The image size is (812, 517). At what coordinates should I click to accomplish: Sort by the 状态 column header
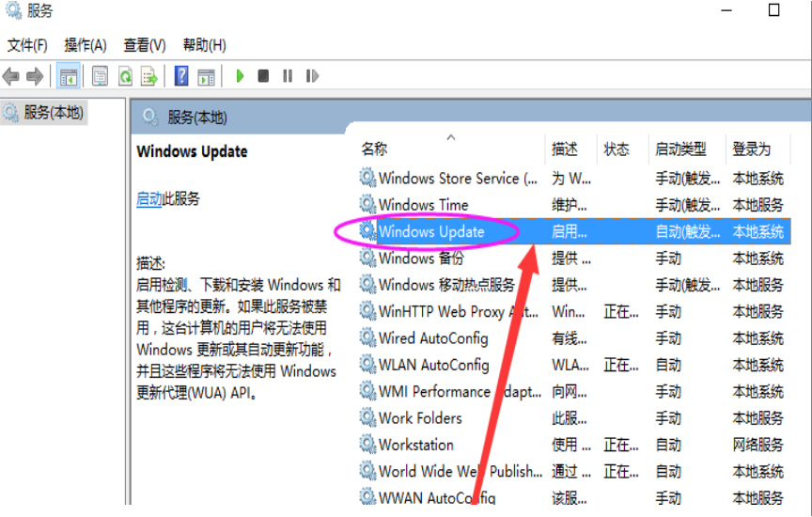point(617,149)
